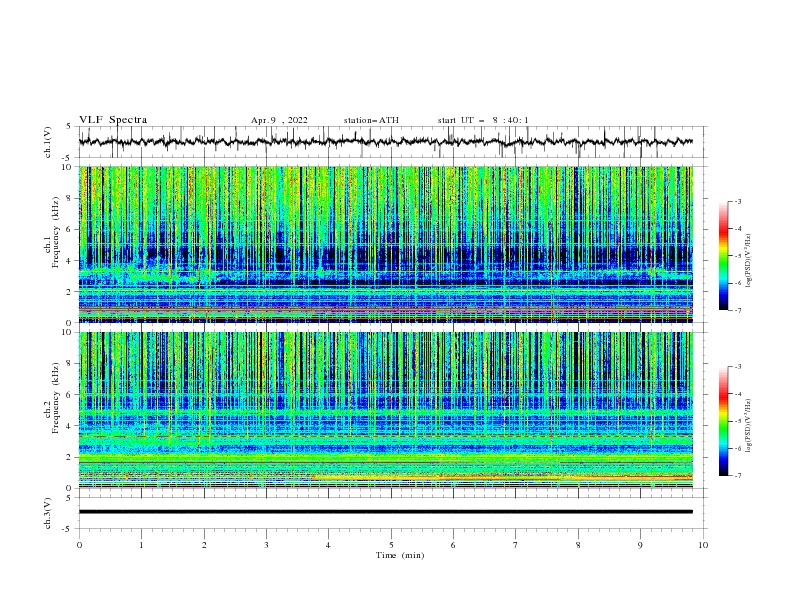Click the ch.2 "Frequency (kHz)" axis label
This screenshot has width=792, height=612.
point(56,398)
